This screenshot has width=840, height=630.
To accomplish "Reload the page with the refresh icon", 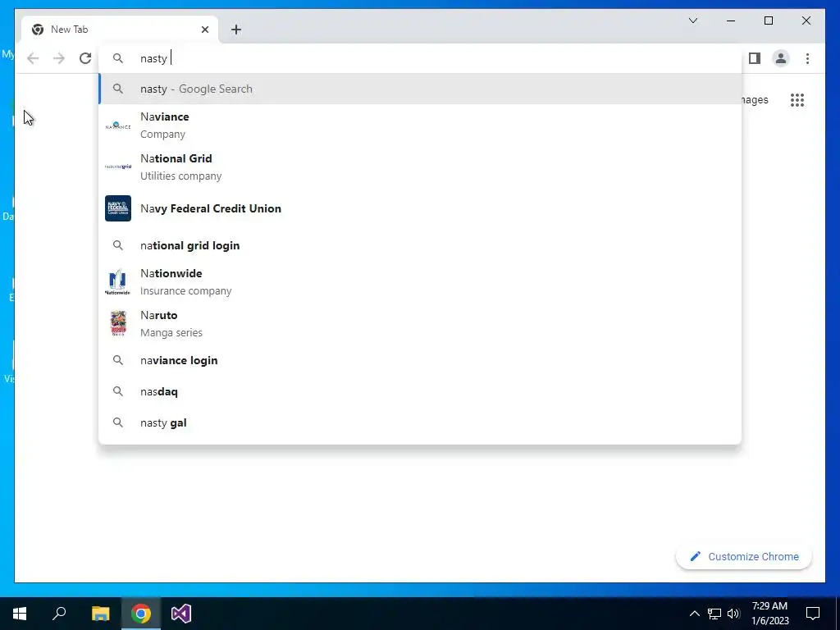I will (x=85, y=58).
